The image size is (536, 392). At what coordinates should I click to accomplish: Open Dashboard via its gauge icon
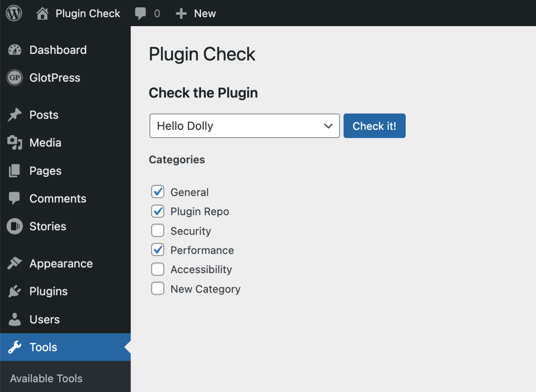tap(15, 50)
